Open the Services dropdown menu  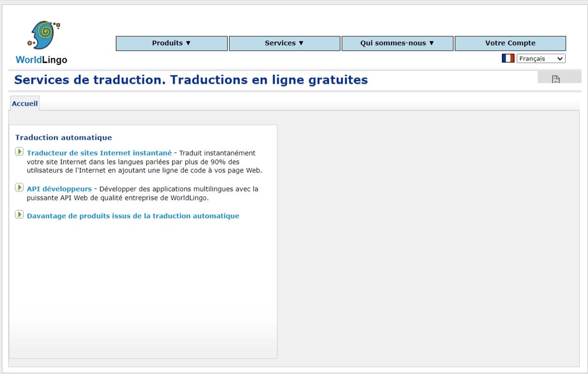click(284, 43)
